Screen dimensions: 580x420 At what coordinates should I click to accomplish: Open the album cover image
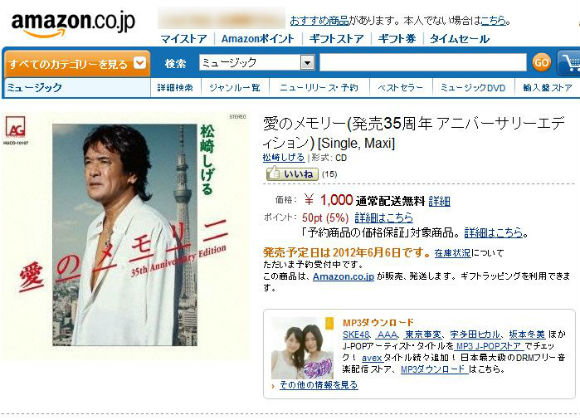(125, 235)
